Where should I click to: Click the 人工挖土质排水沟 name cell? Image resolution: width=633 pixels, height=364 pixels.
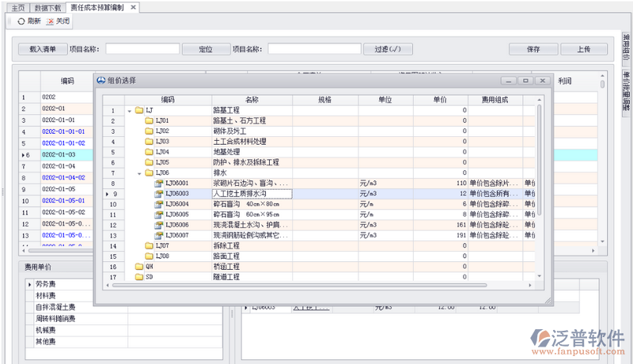[x=252, y=194]
